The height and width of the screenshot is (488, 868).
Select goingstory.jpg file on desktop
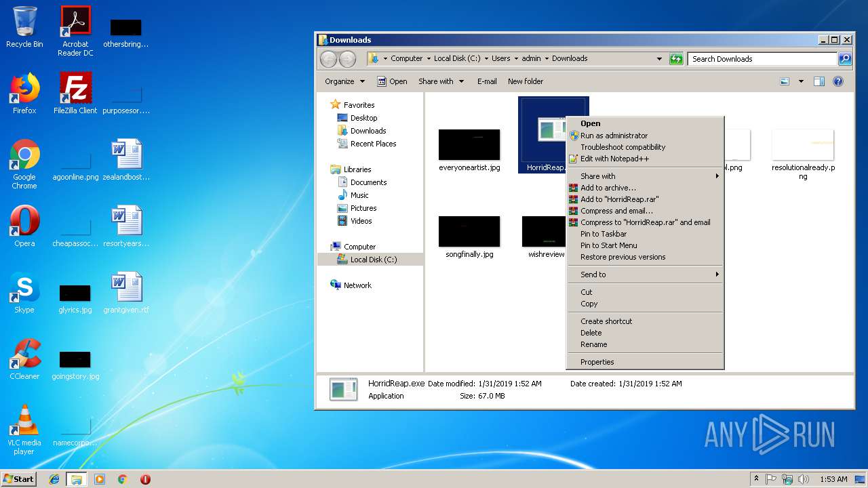75,365
